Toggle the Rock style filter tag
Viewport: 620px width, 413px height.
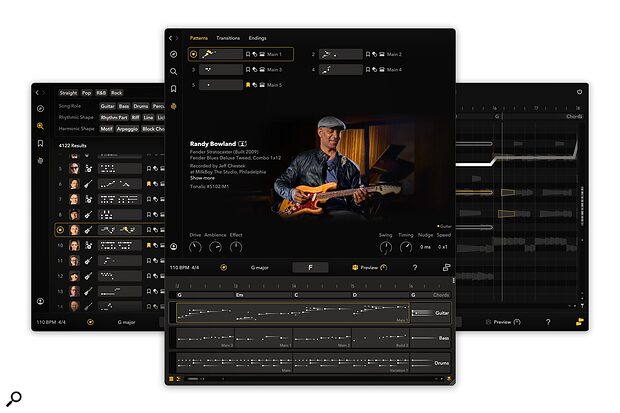point(117,92)
